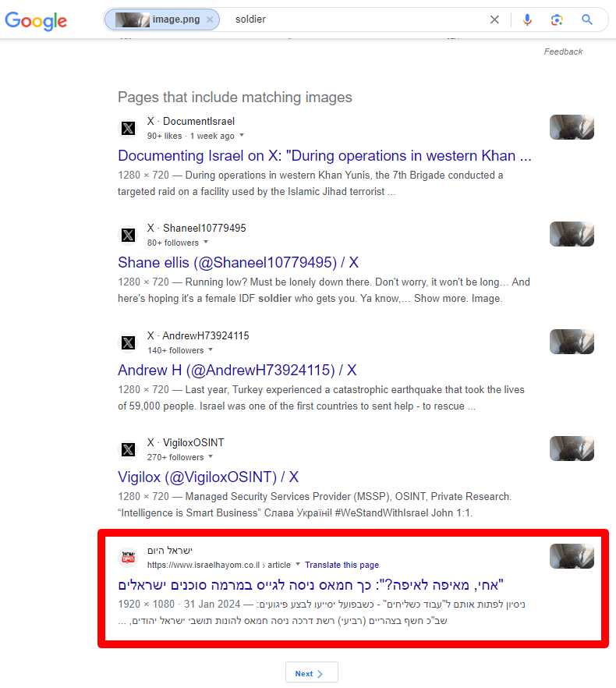This screenshot has height=688, width=616.
Task: Click 'Translate this page' link
Action: coord(342,565)
